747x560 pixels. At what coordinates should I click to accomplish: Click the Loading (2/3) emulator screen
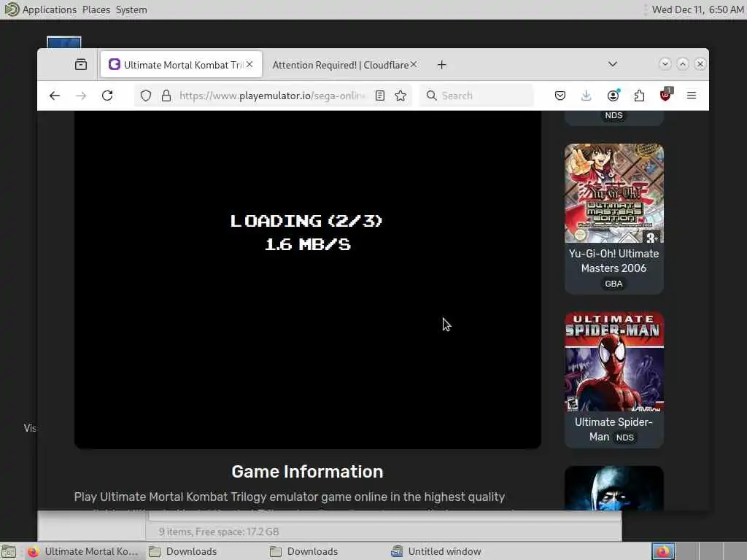pyautogui.click(x=308, y=279)
